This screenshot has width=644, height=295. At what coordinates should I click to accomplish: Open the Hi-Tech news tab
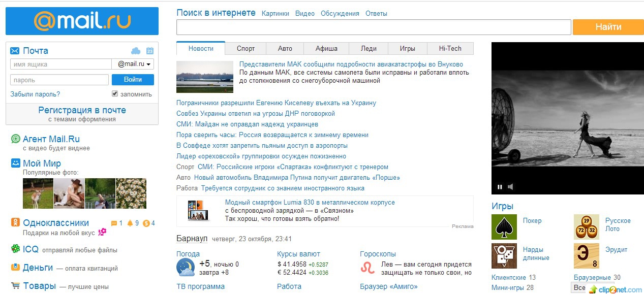coord(450,49)
